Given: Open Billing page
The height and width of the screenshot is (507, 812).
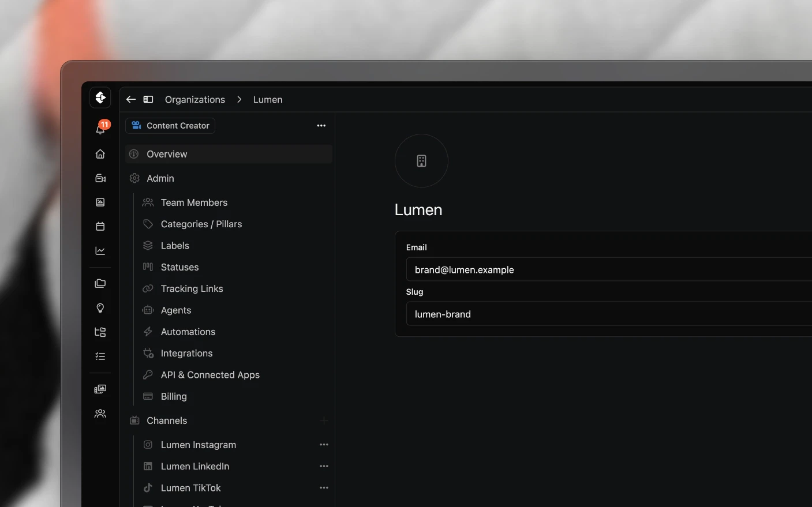Looking at the screenshot, I should click(174, 396).
